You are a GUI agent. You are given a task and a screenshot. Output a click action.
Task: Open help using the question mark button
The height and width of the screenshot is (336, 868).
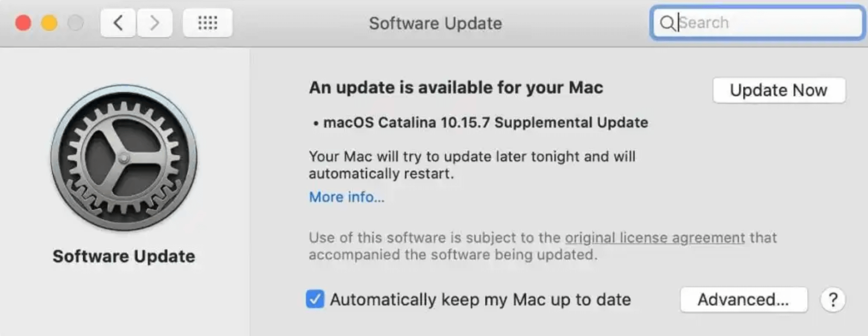(833, 300)
